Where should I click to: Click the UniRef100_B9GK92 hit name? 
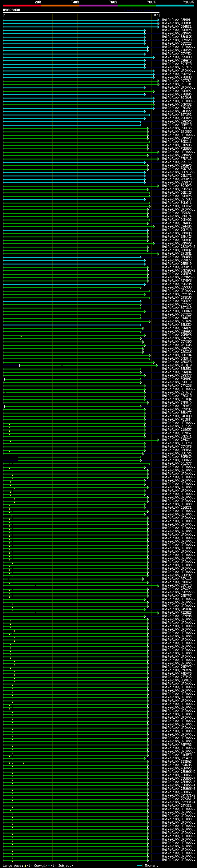177,301
